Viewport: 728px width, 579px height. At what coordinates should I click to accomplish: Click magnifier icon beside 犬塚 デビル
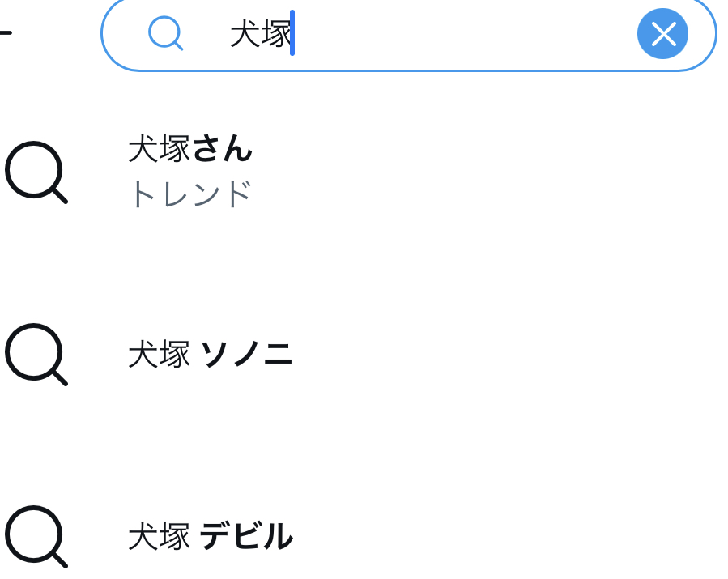click(36, 536)
